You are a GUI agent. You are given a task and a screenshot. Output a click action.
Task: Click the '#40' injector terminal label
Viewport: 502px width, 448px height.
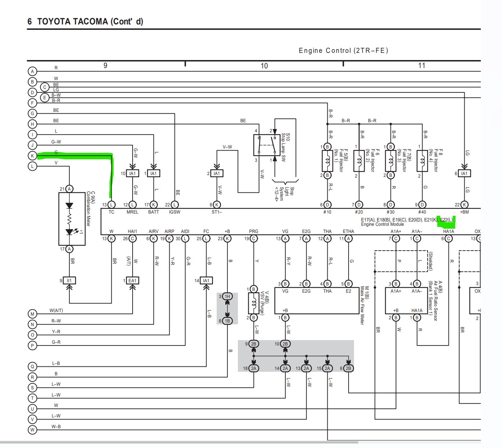pyautogui.click(x=422, y=212)
